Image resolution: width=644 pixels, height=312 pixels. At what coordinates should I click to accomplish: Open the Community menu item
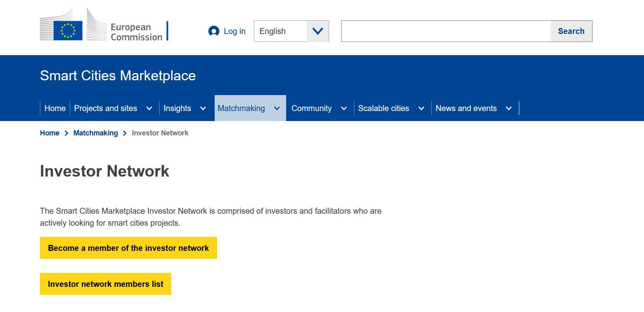coord(312,108)
